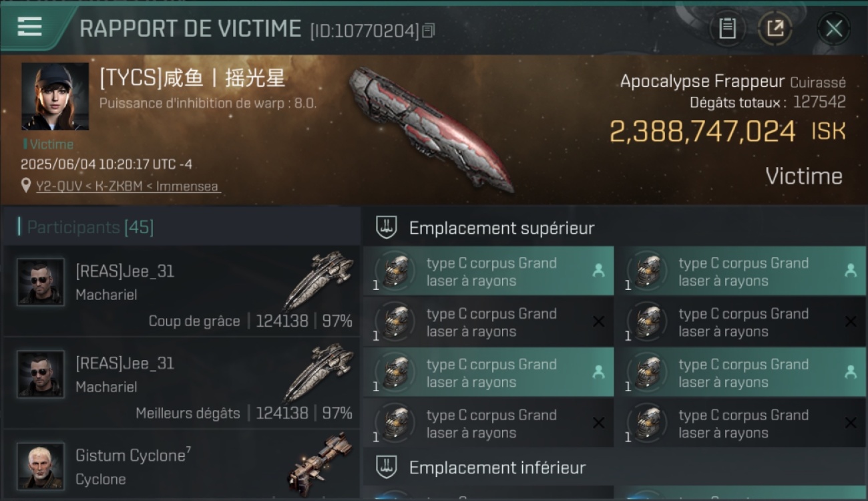The image size is (868, 501).
Task: Select first highlighted laser module top-left
Action: (x=488, y=271)
